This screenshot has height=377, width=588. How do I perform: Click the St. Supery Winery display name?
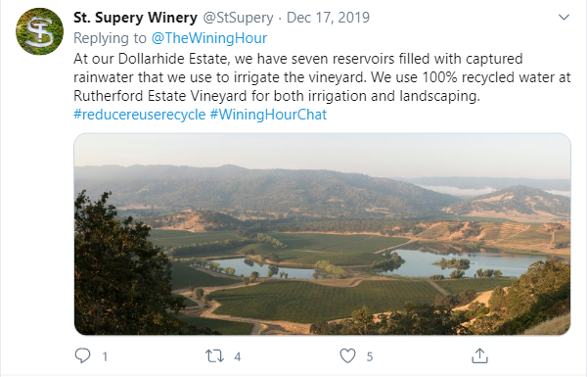[135, 18]
